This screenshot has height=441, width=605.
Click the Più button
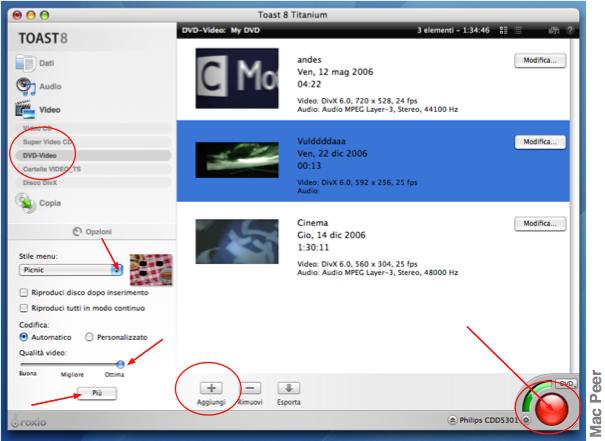coord(97,394)
